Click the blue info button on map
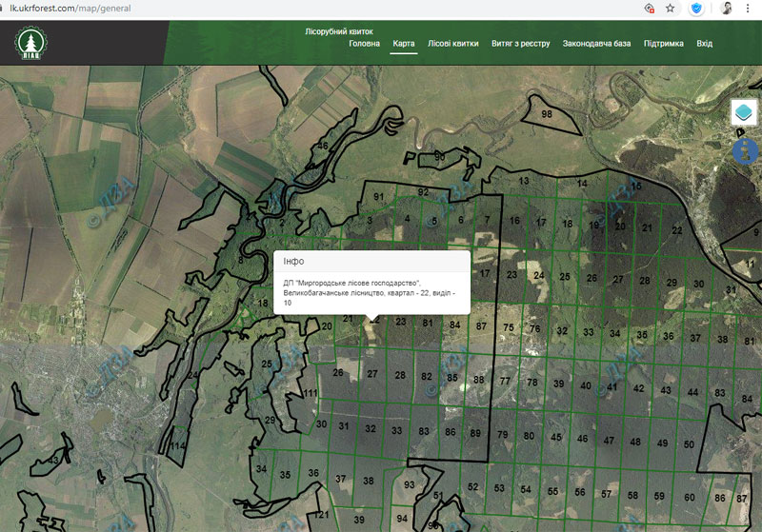 [x=745, y=150]
